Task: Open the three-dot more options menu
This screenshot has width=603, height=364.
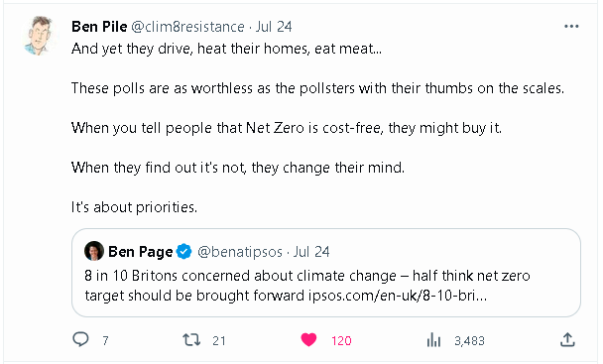Action: pos(571,26)
